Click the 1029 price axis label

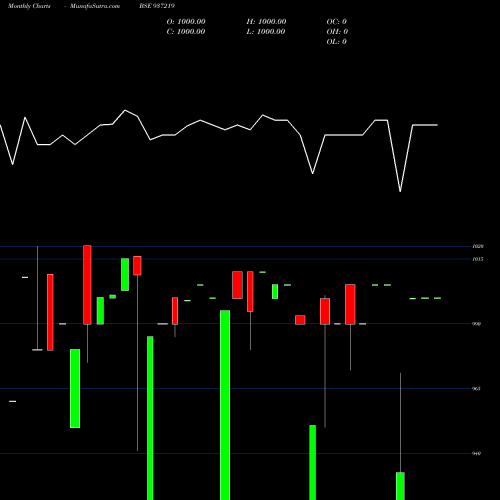pos(478,246)
